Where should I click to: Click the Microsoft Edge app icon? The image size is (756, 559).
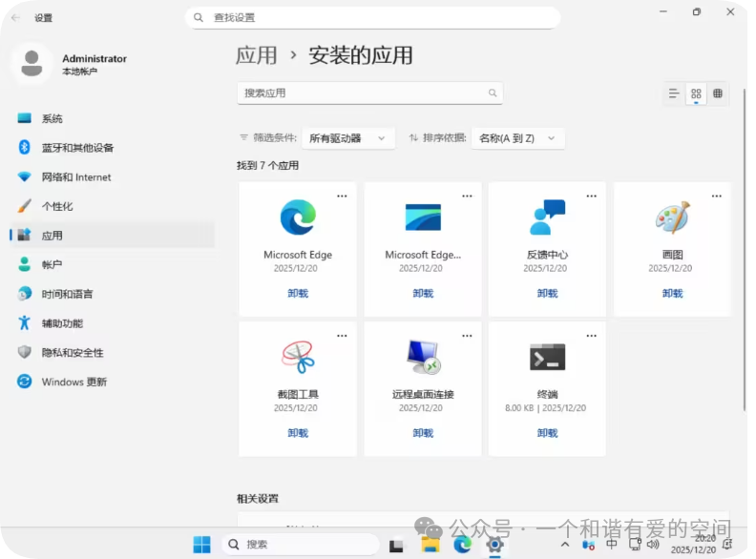298,217
